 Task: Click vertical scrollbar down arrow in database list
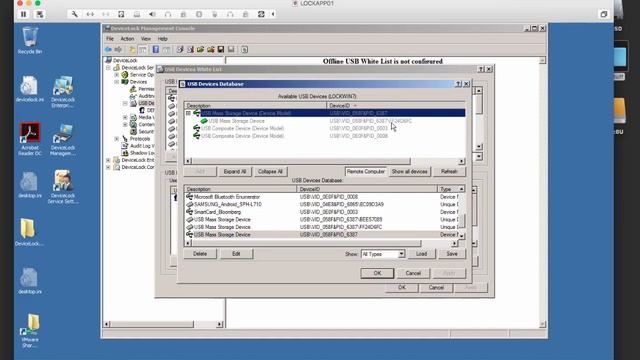coord(462,236)
